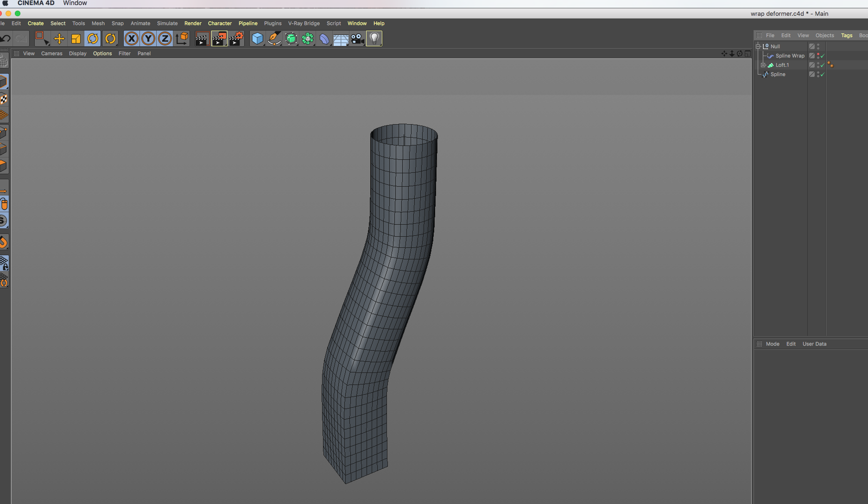This screenshot has height=504, width=868.
Task: Collapse the Null object tree
Action: pos(758,46)
